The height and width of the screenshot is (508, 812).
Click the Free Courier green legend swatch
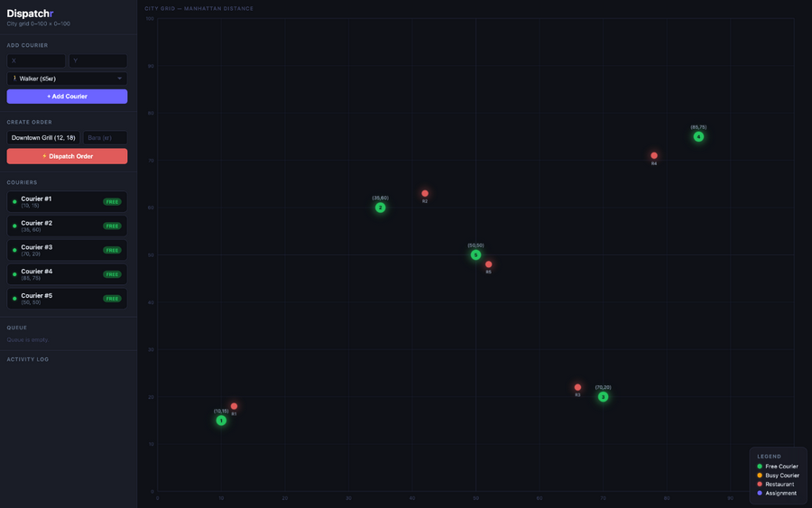pos(760,466)
